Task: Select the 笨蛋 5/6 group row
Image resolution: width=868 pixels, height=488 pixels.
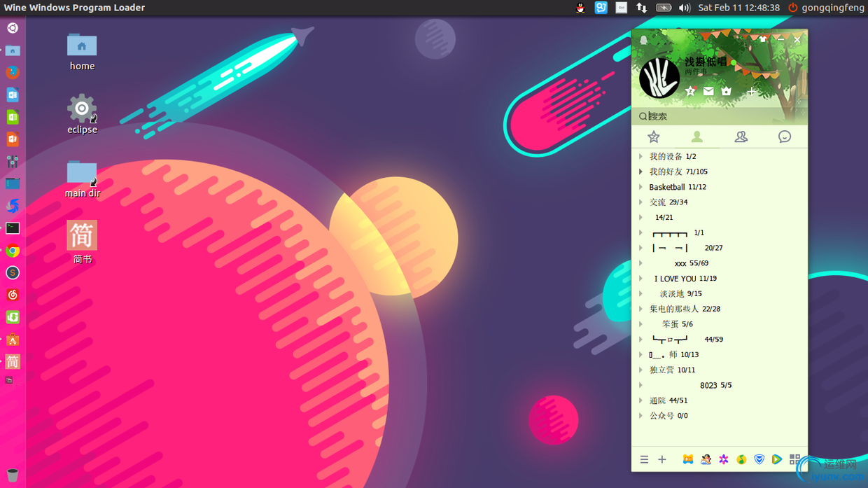Action: coord(720,324)
